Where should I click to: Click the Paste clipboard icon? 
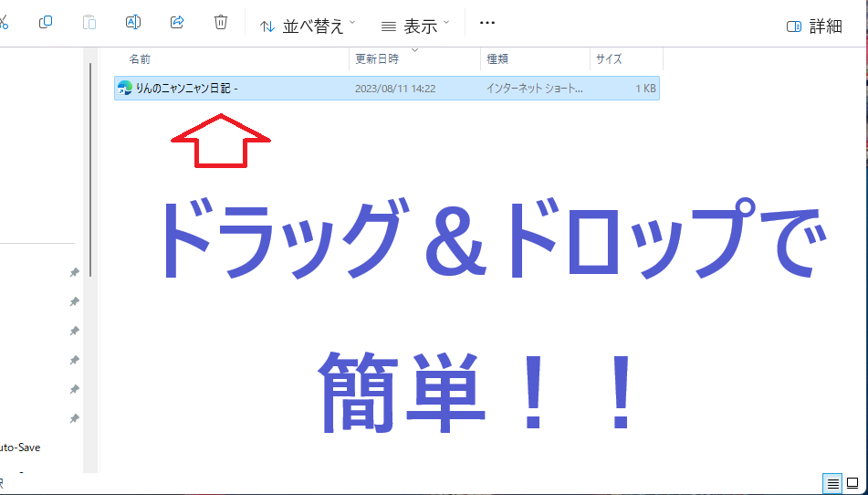[89, 22]
